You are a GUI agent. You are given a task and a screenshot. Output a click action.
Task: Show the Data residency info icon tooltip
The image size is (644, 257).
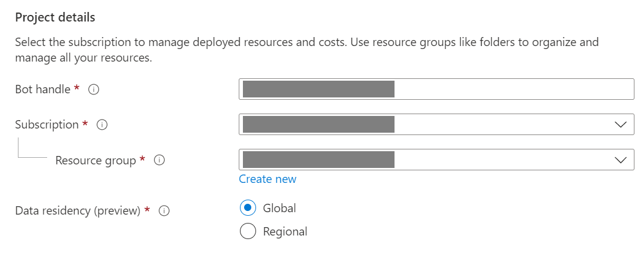[165, 211]
